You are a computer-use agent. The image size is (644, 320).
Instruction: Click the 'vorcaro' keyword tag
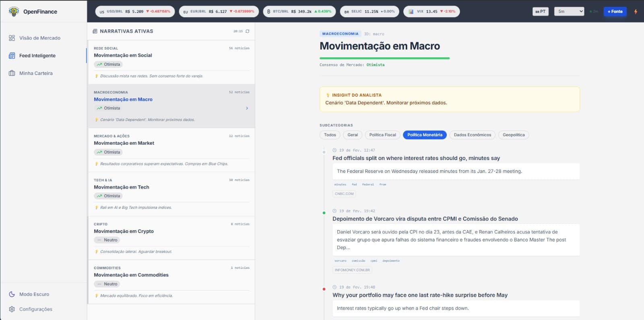(341, 261)
